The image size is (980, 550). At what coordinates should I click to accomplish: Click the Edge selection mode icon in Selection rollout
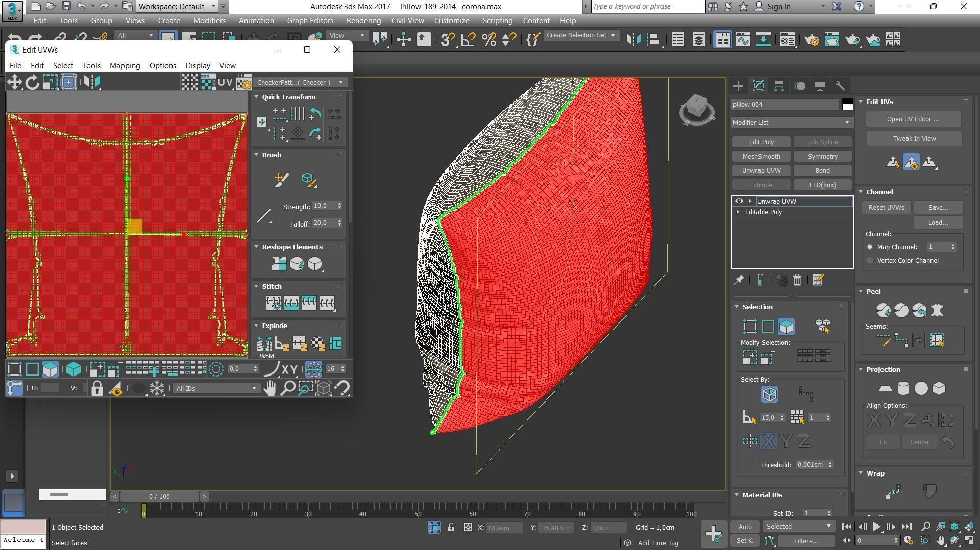coord(768,327)
